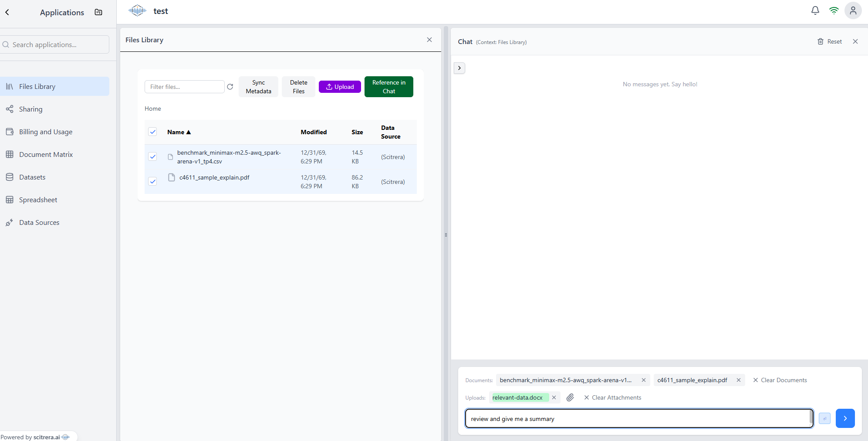The image size is (868, 441).
Task: Uncheck benchmark_minimax csv file checkbox
Action: 152,156
